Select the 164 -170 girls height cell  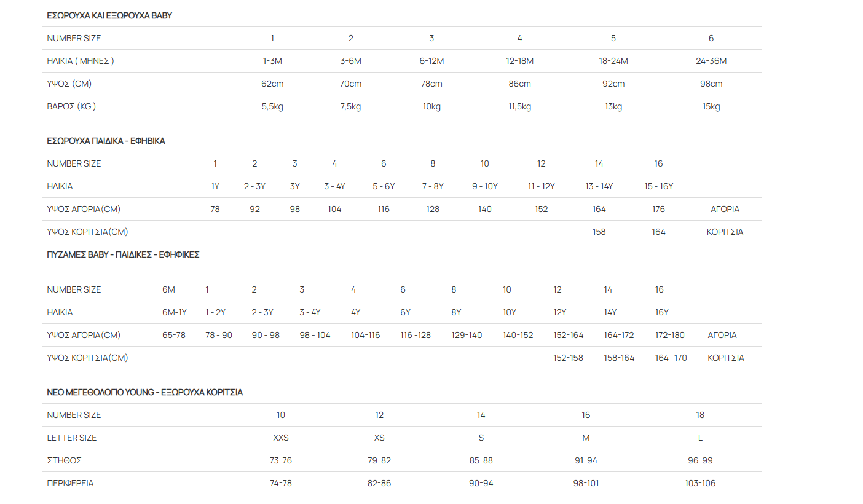click(x=671, y=358)
